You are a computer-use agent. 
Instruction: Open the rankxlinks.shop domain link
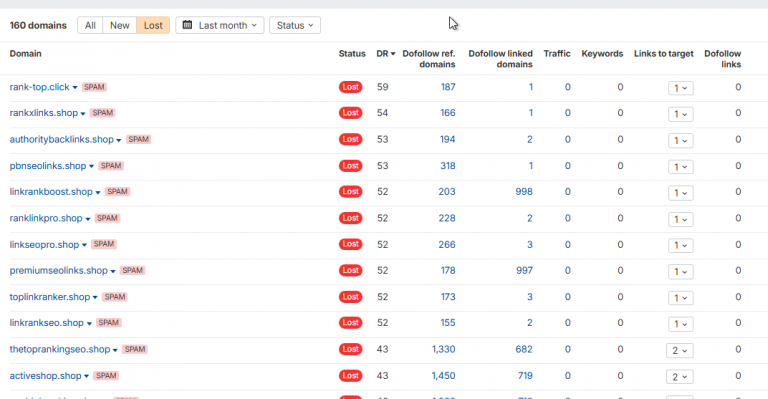[x=44, y=113]
